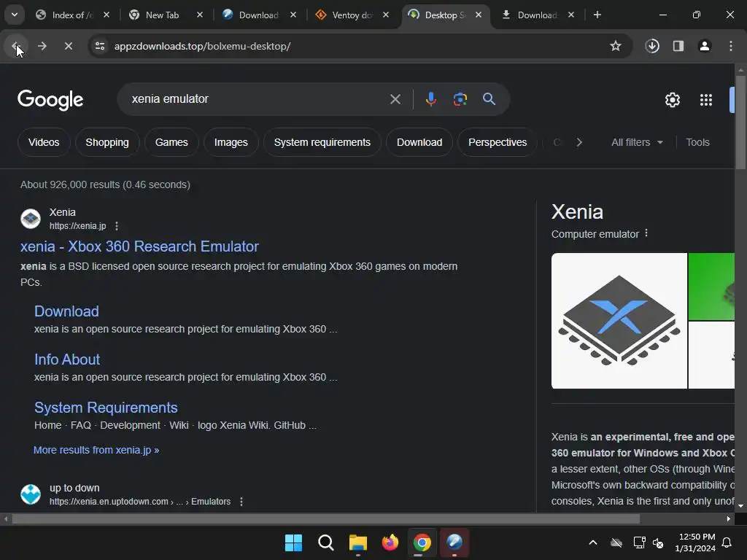The height and width of the screenshot is (560, 747).
Task: Click the horizontal scrollbar thumb
Action: point(326,518)
